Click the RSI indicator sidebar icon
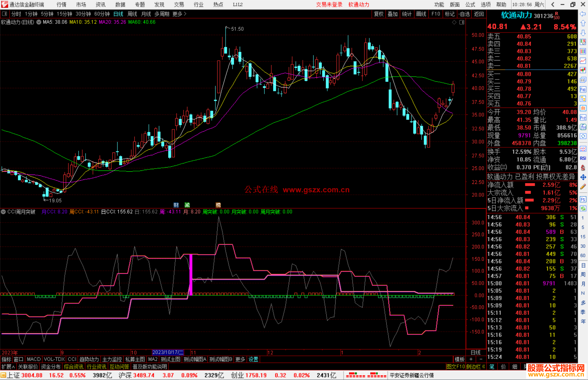The image size is (588, 380). pyautogui.click(x=583, y=158)
